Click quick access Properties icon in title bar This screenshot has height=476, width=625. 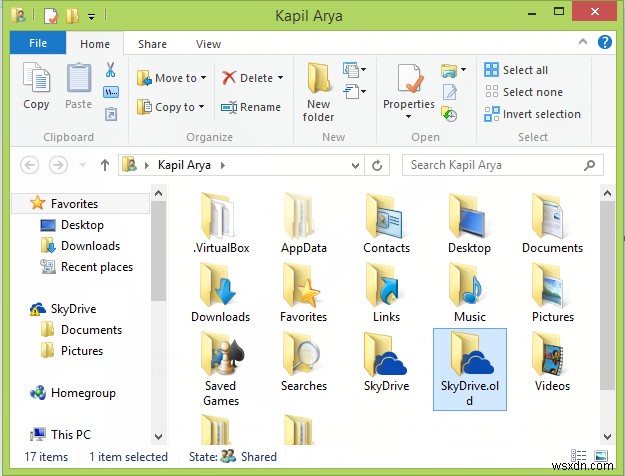51,16
